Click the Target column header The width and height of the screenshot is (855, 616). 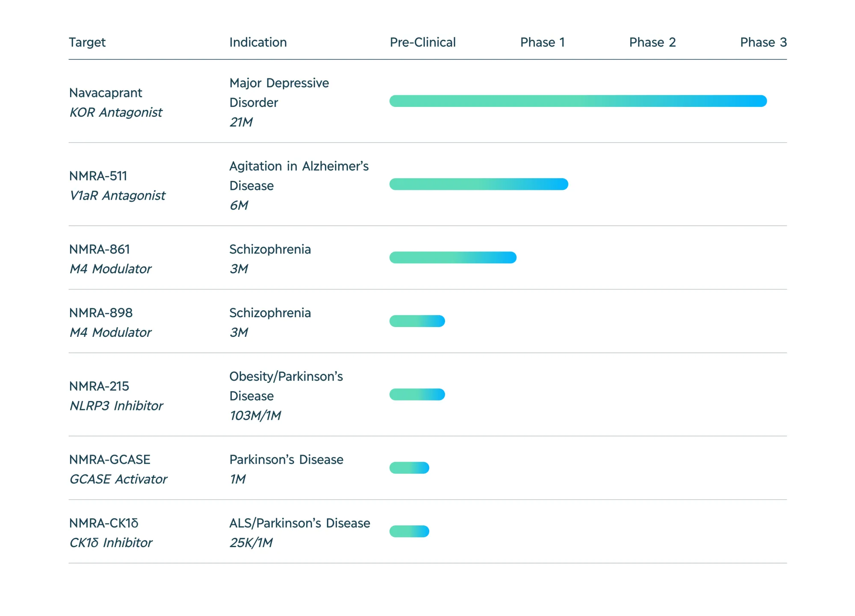[87, 42]
